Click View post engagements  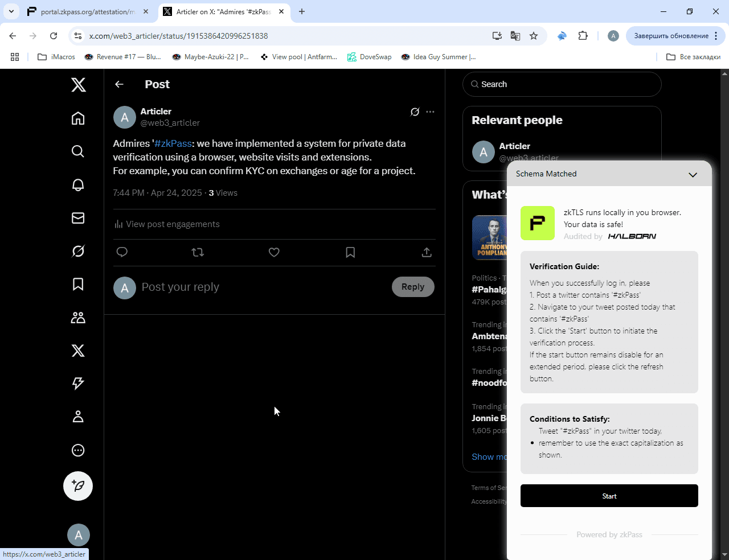167,224
